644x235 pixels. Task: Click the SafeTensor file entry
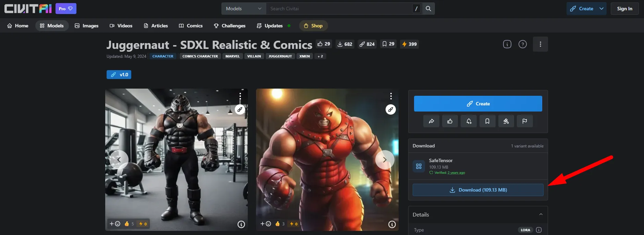478,166
